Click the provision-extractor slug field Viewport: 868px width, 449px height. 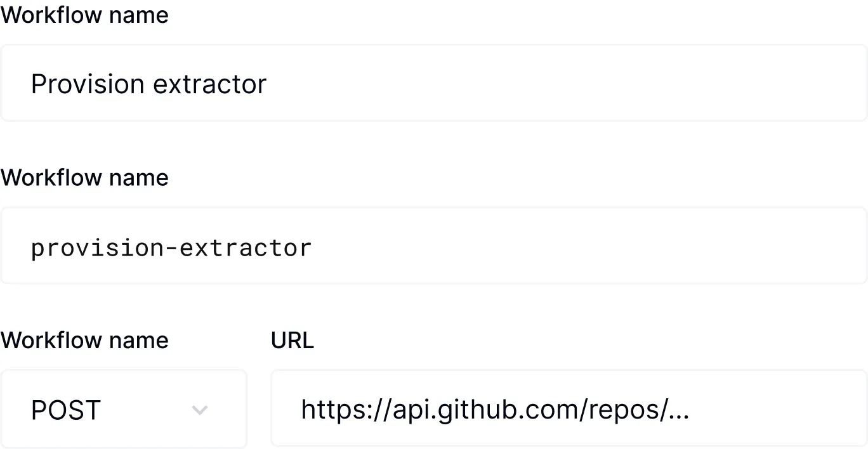tap(434, 246)
